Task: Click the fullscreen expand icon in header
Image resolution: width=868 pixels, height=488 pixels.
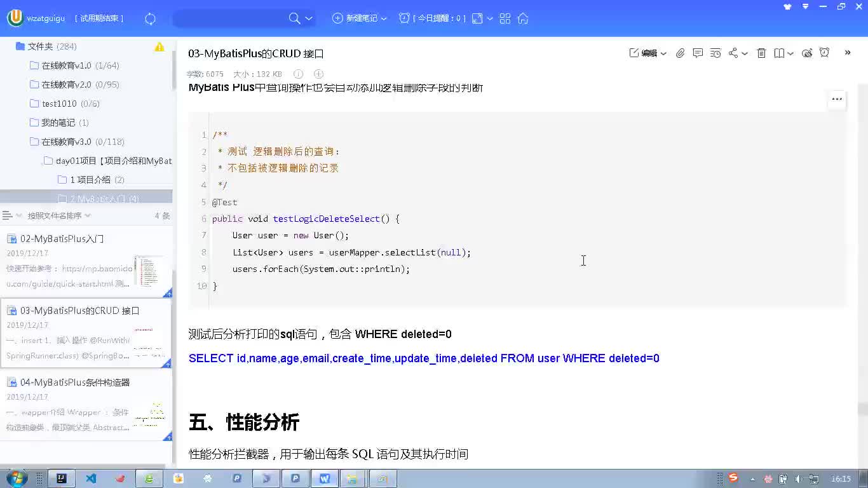Action: 477,18
